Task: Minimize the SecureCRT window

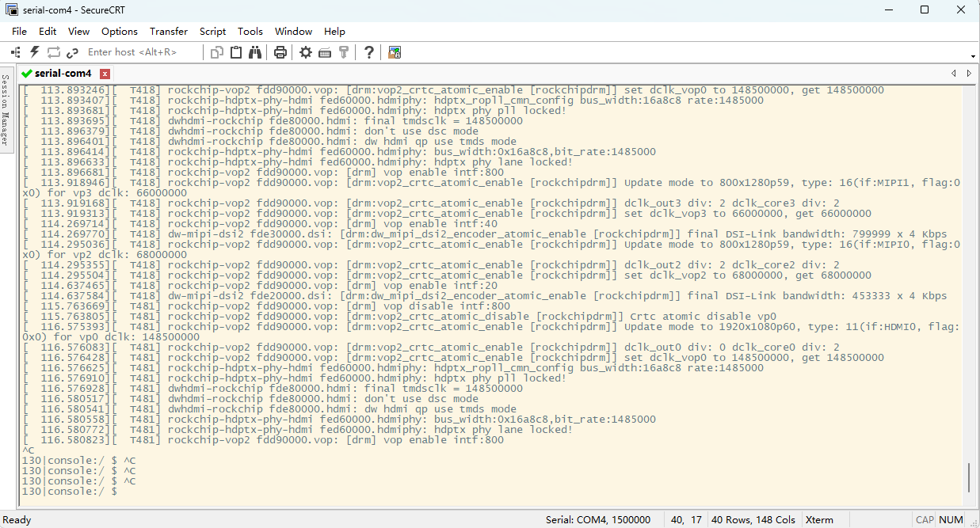Action: tap(888, 9)
